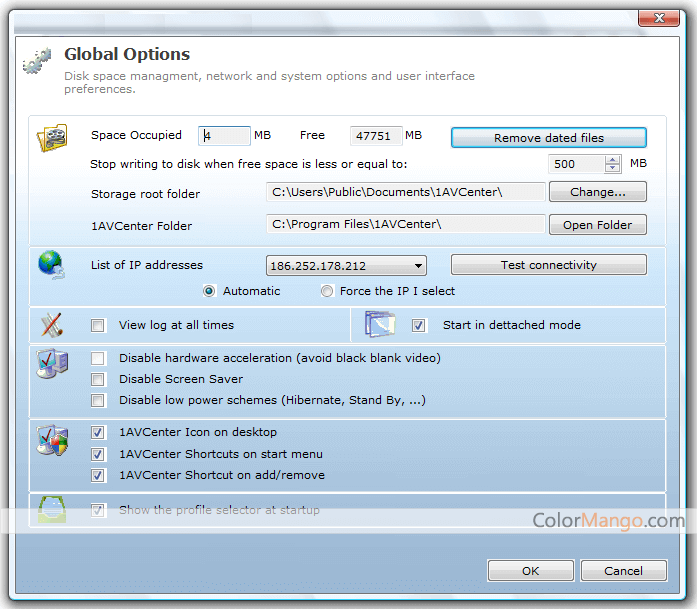Click the Global Options gears icon

(x=37, y=61)
